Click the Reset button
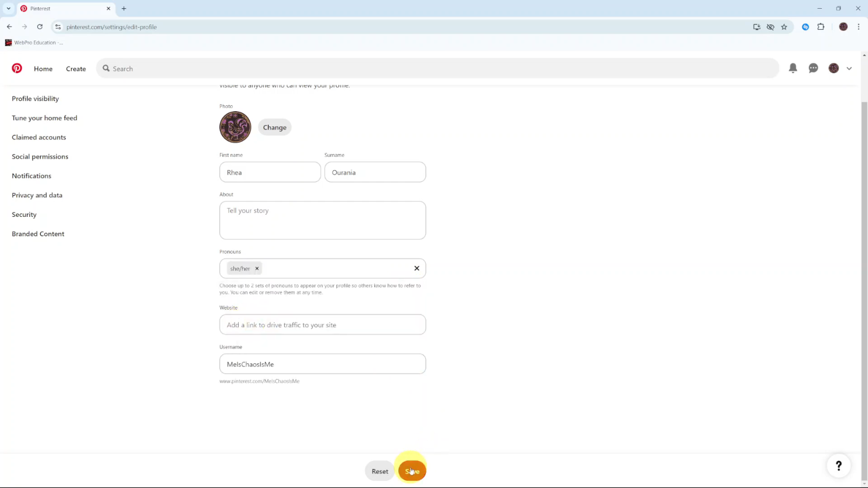868x488 pixels. pyautogui.click(x=380, y=471)
